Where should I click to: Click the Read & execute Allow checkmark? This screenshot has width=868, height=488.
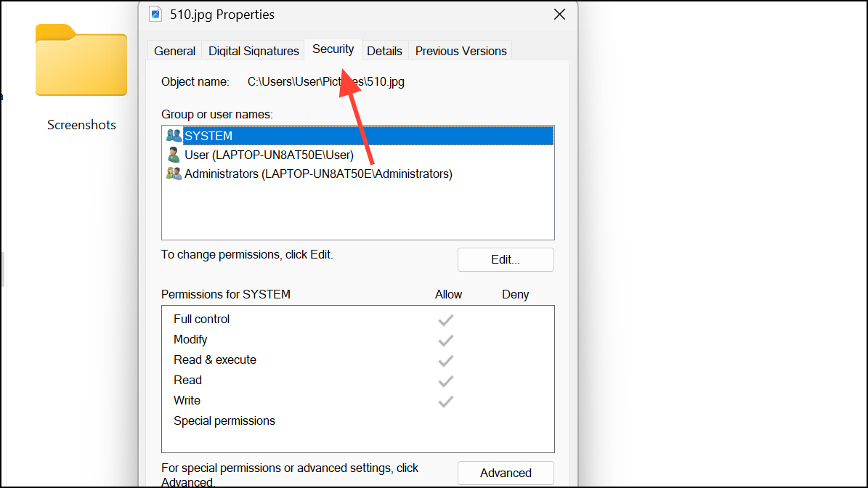point(446,360)
